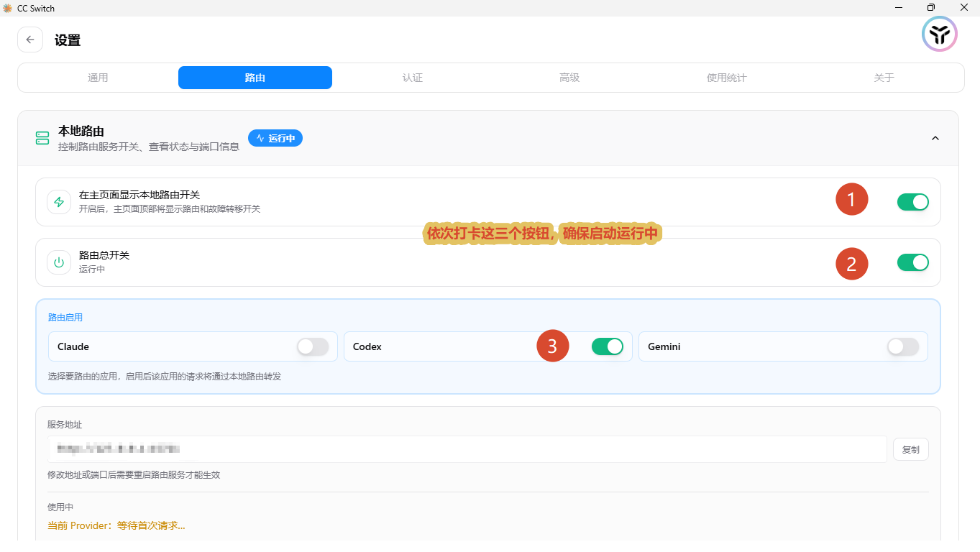Collapse the 本地路由 section chevron
980x552 pixels.
(x=935, y=138)
